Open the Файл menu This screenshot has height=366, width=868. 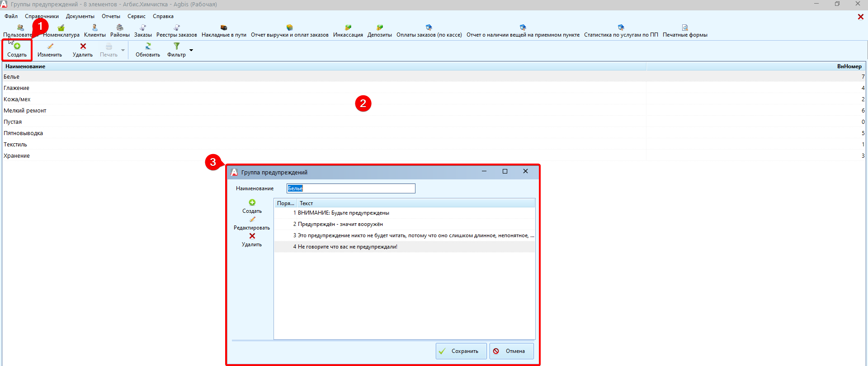[11, 16]
